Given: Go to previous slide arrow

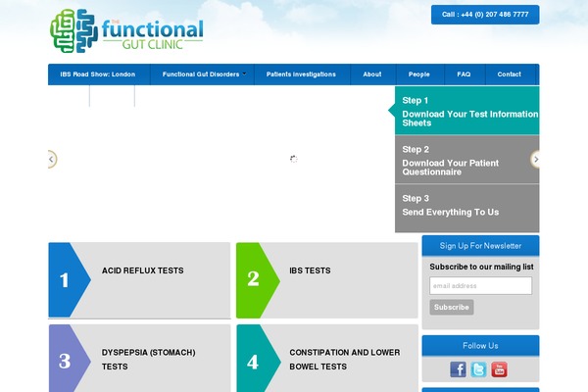Looking at the screenshot, I should coord(52,159).
